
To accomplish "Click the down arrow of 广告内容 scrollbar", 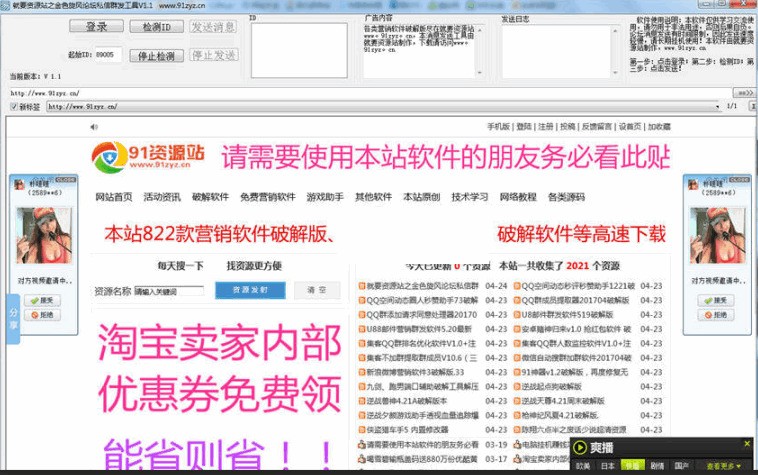I will pyautogui.click(x=480, y=73).
